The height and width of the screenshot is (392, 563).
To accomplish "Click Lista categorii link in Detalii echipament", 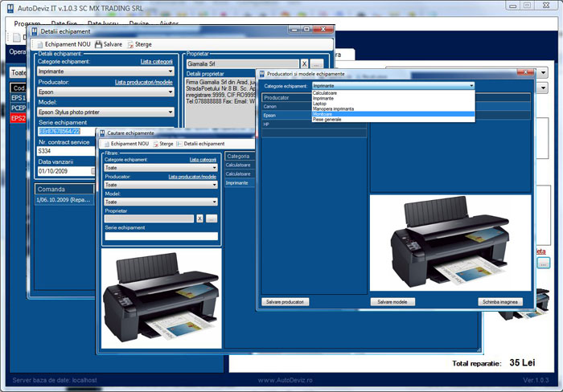I will pyautogui.click(x=157, y=62).
